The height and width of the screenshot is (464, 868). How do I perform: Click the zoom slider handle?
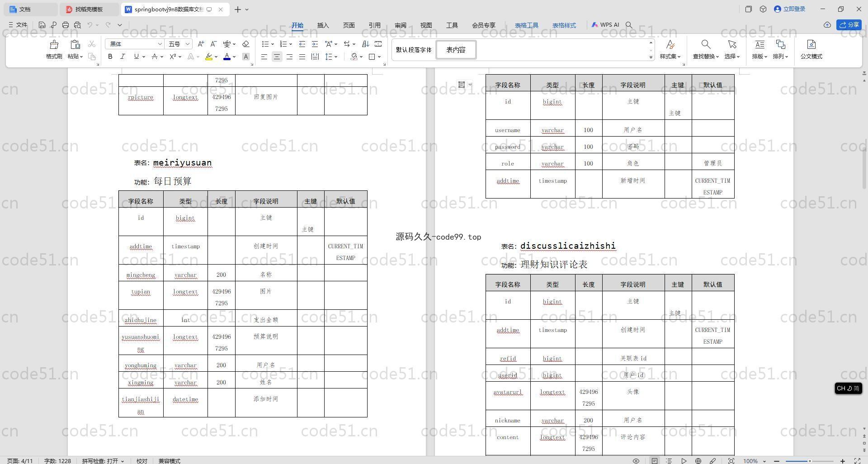(x=810, y=461)
